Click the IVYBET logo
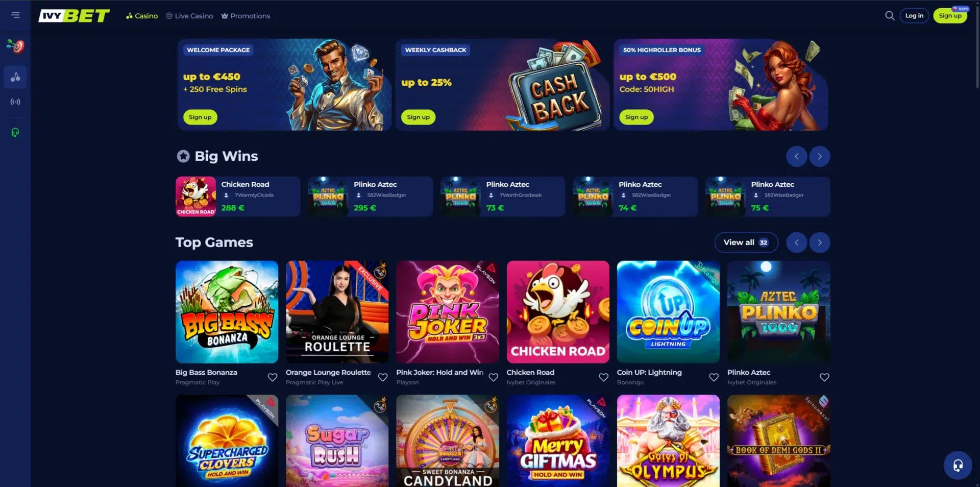Viewport: 980px width, 487px height. [x=74, y=16]
